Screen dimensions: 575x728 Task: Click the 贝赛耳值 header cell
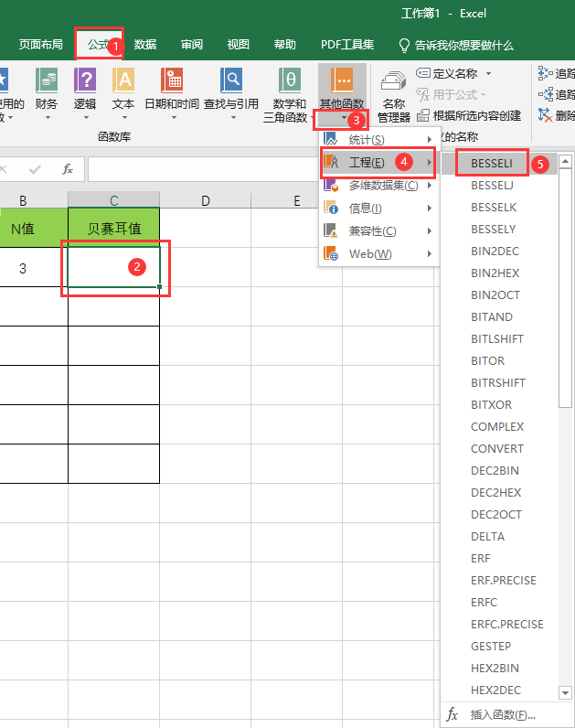coord(113,228)
